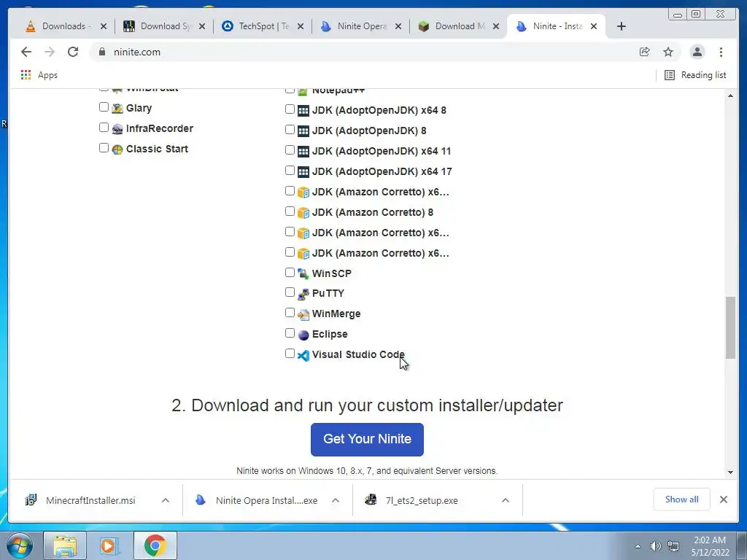The image size is (747, 560).
Task: Close the downloads bar
Action: tap(724, 499)
